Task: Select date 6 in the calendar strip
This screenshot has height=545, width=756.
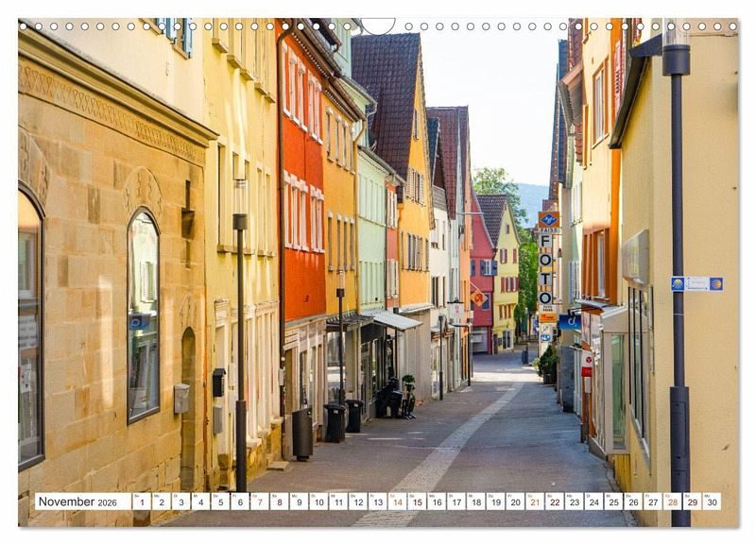Action: coord(240,502)
